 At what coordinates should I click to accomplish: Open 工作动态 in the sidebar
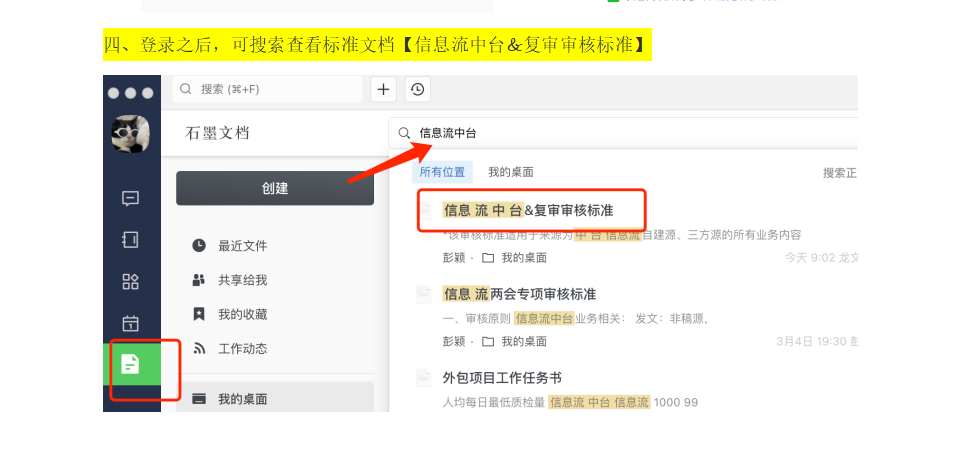pyautogui.click(x=243, y=349)
